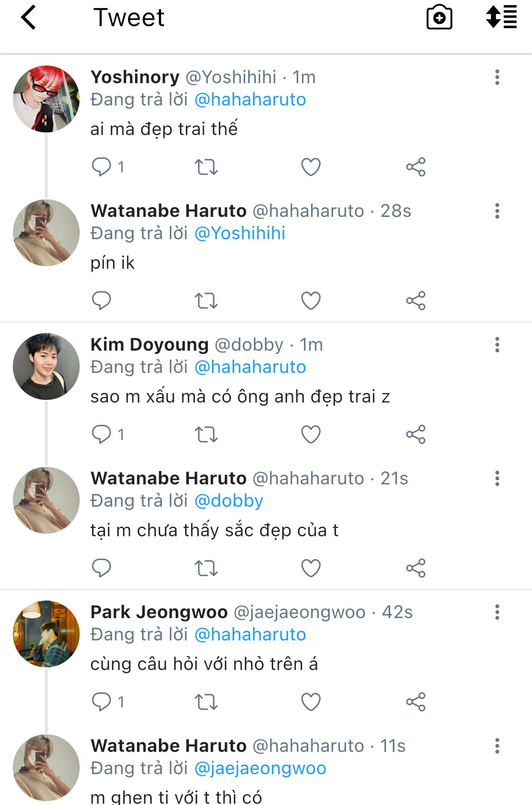This screenshot has height=805, width=532.
Task: Like Park Jeongwoo's reply
Action: (311, 702)
